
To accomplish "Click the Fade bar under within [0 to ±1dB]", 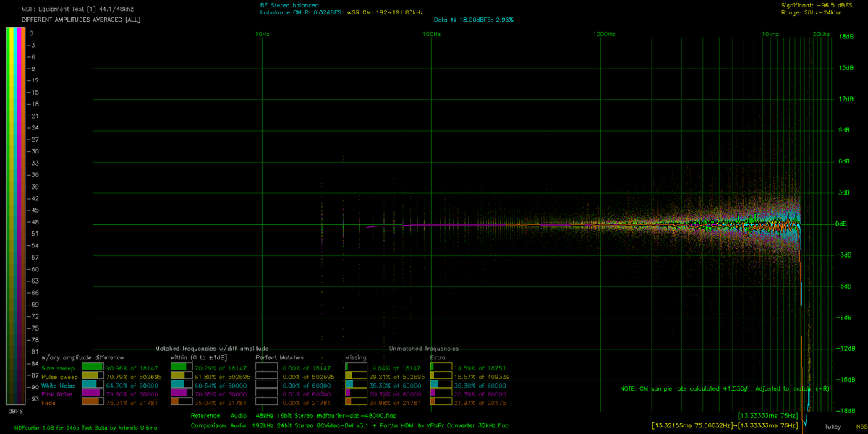I will (x=181, y=402).
